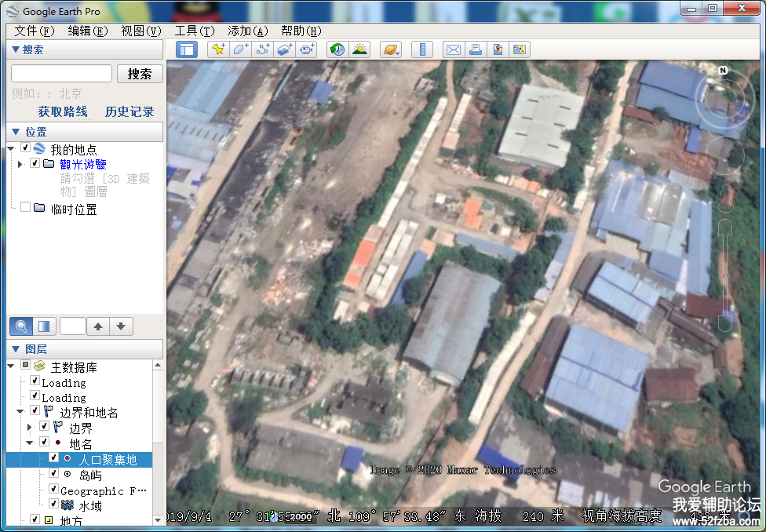The image size is (766, 532).
Task: Open the 文件(F) menu
Action: click(35, 31)
